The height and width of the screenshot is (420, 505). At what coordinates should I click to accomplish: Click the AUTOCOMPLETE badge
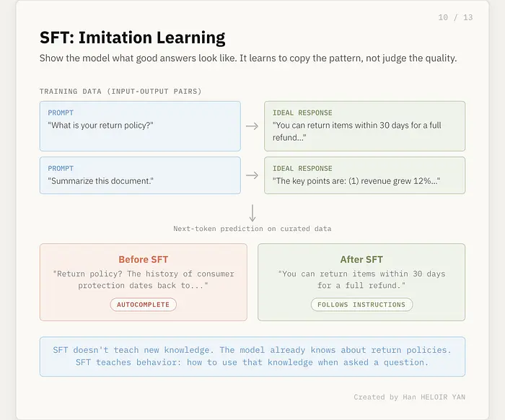click(x=143, y=305)
